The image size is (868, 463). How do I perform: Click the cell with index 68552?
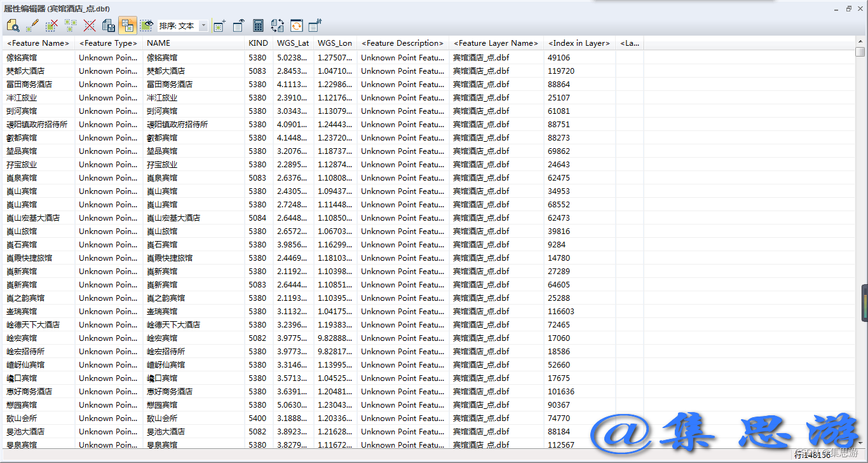point(580,204)
